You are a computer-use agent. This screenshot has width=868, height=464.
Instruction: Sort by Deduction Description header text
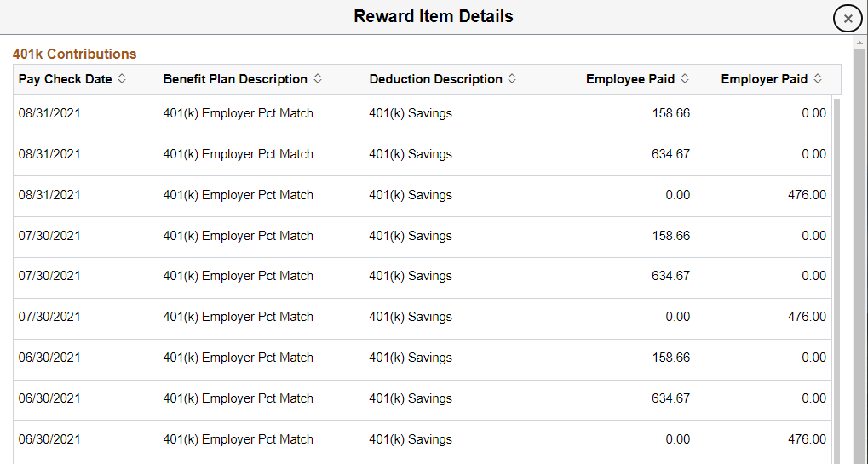tap(435, 79)
